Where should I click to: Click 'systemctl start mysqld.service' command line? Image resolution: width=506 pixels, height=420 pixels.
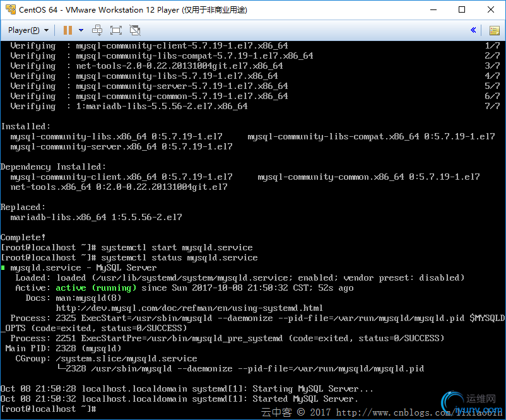pos(177,248)
